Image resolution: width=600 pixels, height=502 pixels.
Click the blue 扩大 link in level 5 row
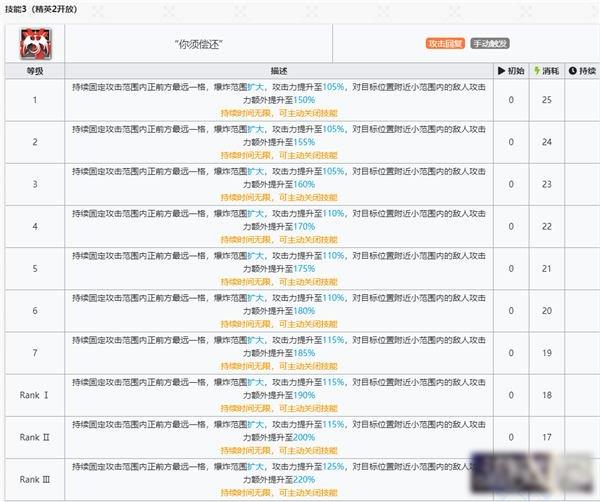(256, 256)
